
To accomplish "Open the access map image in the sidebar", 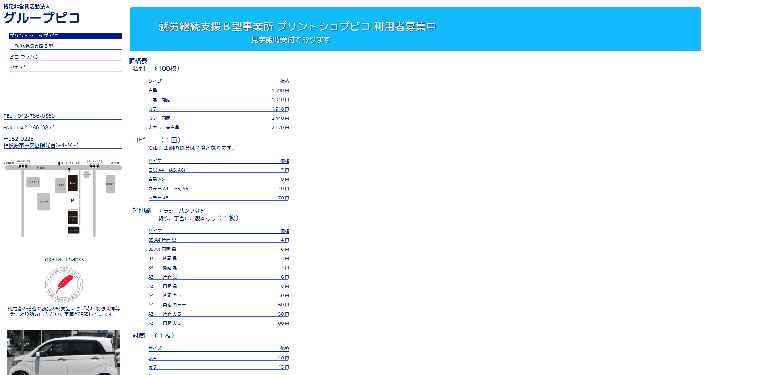I will 63,199.
